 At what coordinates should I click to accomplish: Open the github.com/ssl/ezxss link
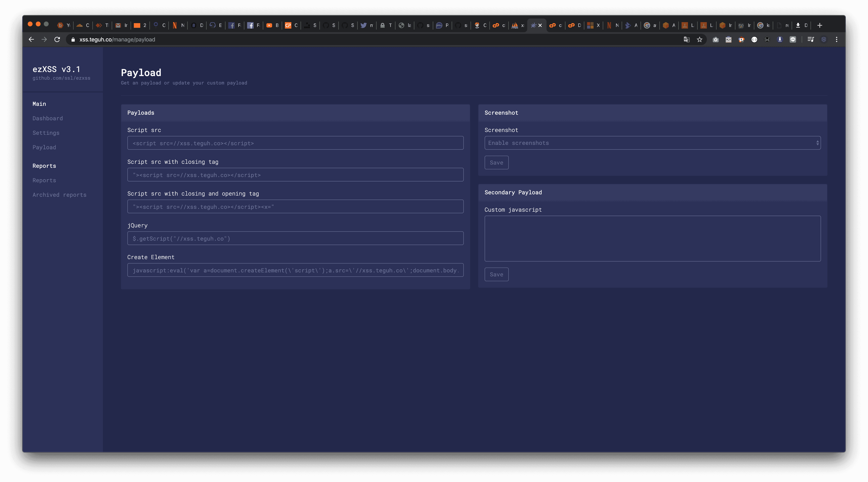pos(61,78)
